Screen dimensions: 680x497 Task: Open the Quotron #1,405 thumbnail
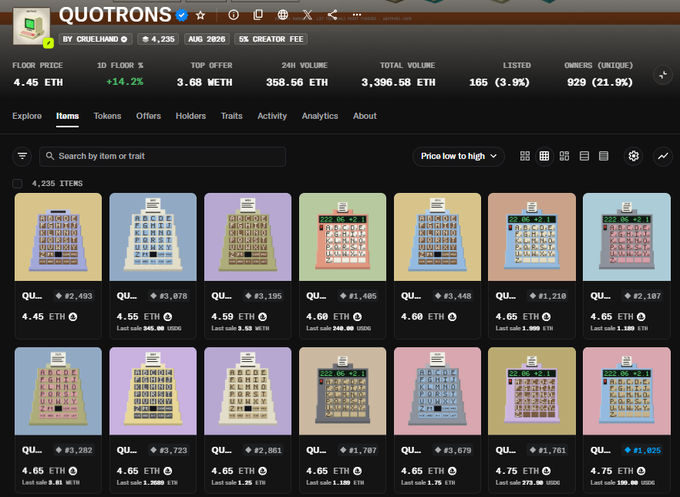click(343, 237)
